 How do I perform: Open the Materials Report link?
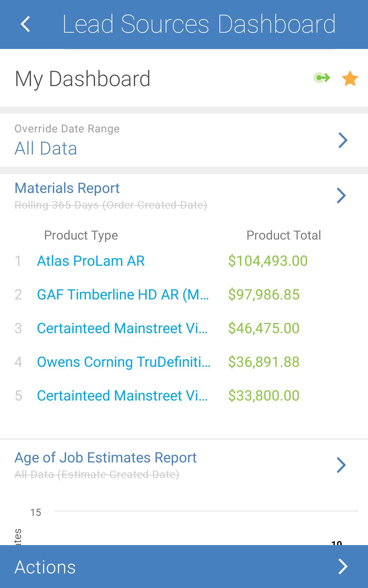(x=67, y=188)
